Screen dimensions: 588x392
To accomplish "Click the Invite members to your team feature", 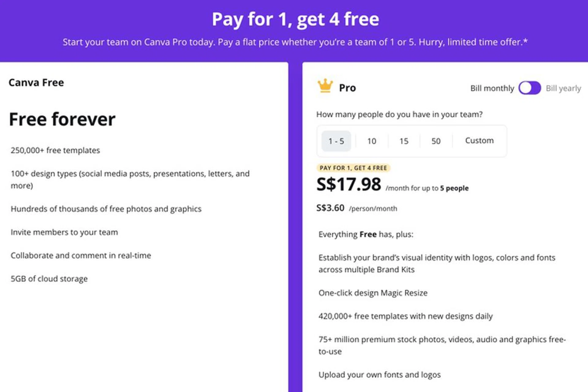I will pos(64,232).
